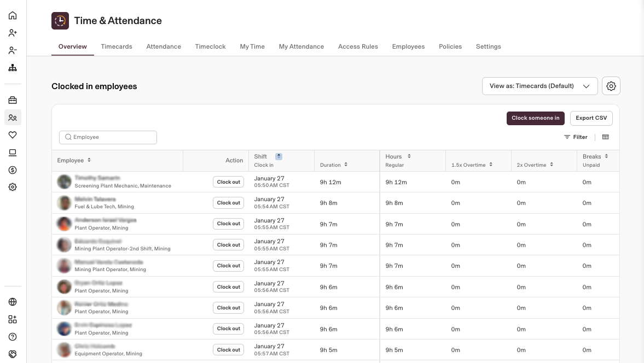Open the org chart icon in sidebar
644x363 pixels.
[x=13, y=68]
